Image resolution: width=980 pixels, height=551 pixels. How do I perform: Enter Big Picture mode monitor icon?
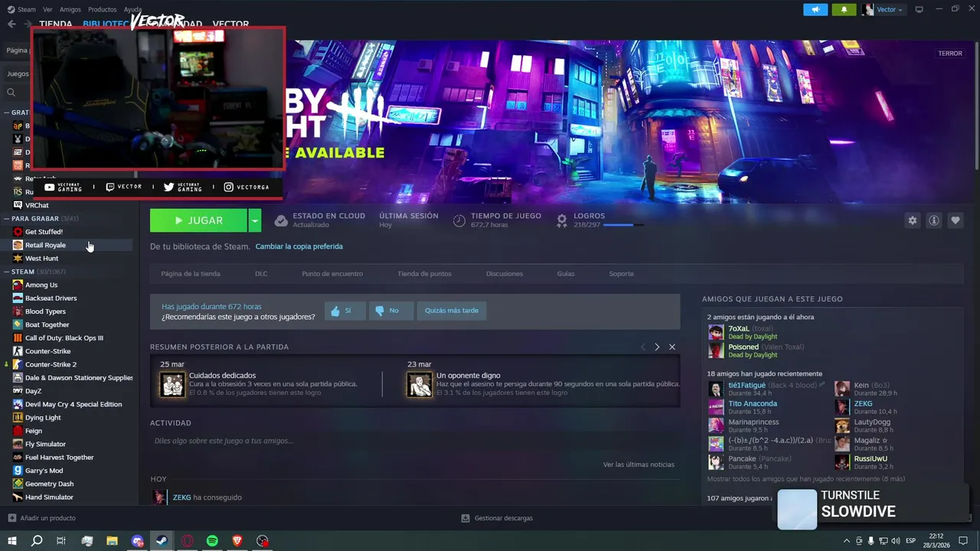pyautogui.click(x=919, y=9)
